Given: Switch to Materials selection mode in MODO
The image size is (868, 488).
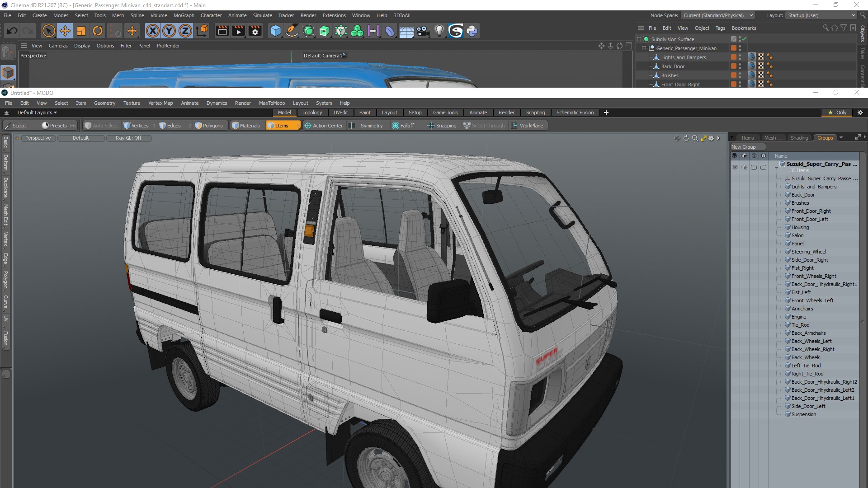Looking at the screenshot, I should click(246, 126).
